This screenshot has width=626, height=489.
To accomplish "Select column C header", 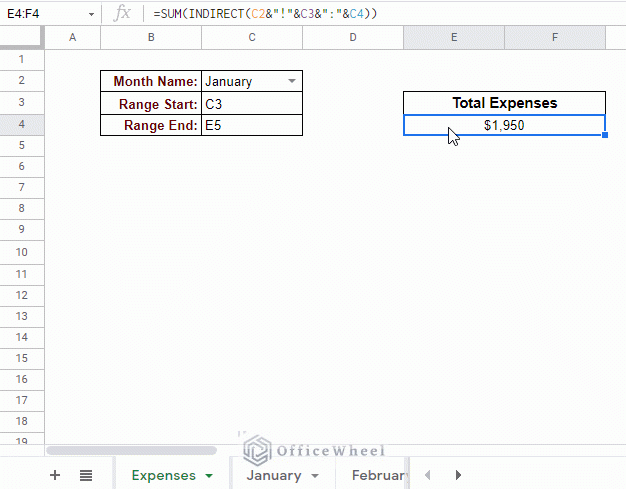I will click(252, 38).
